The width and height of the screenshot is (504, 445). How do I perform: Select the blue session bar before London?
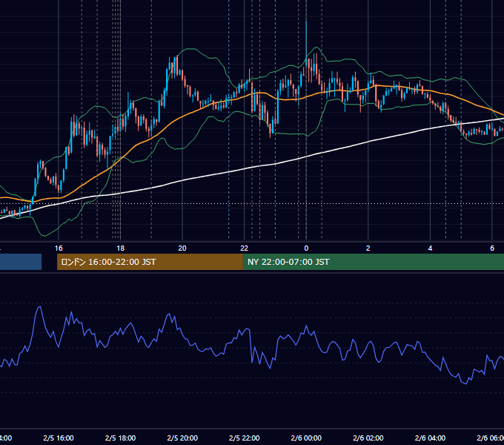(x=21, y=262)
